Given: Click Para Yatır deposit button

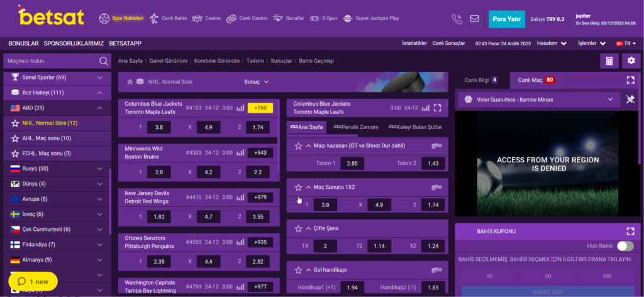Looking at the screenshot, I should point(507,19).
